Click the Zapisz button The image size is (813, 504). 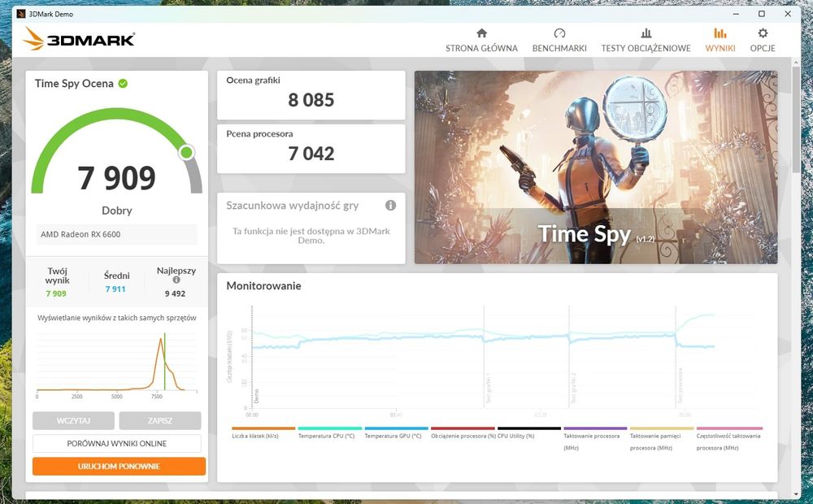[159, 420]
